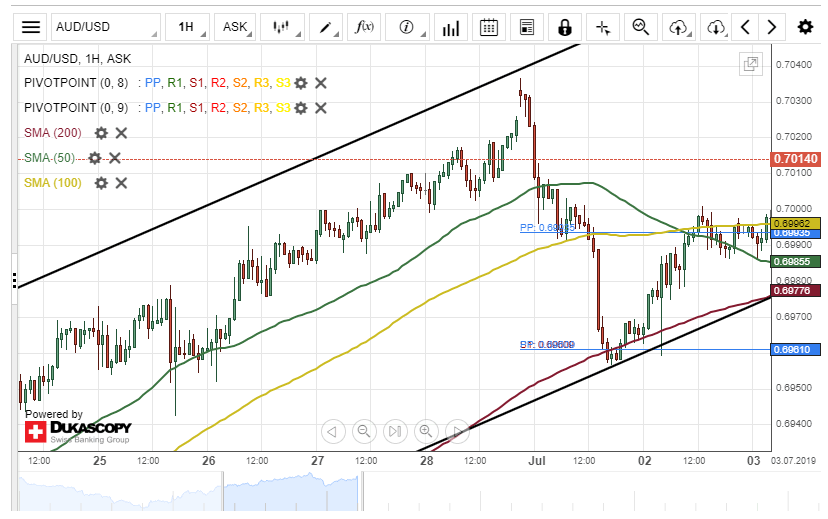Open the toolbar settings gear
Screen dimensions: 828x519
point(805,27)
